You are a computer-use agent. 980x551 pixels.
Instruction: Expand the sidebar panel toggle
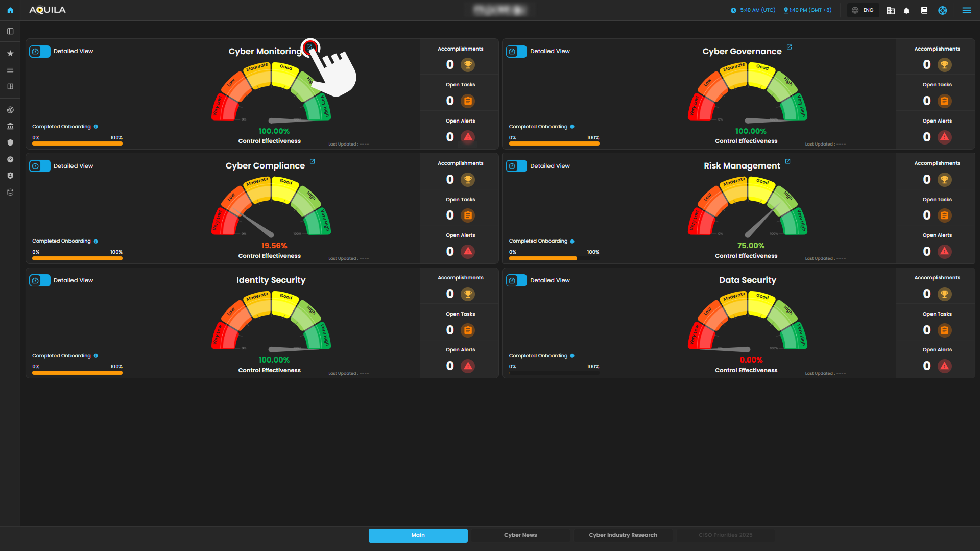point(10,32)
